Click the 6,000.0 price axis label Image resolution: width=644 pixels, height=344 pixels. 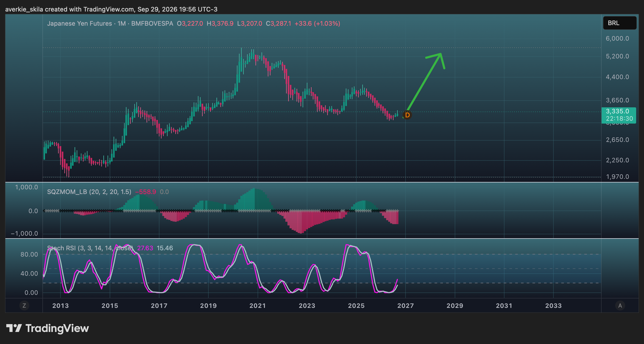pos(617,38)
